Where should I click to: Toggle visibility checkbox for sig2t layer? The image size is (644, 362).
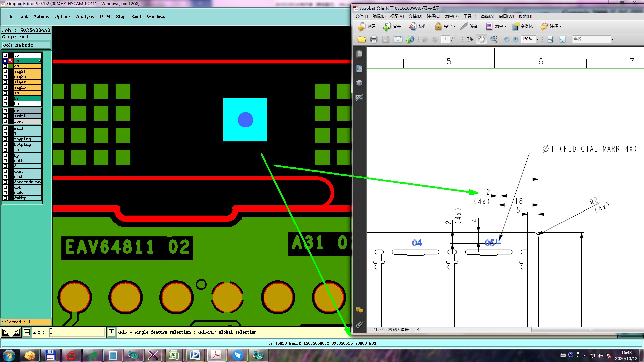click(5, 71)
